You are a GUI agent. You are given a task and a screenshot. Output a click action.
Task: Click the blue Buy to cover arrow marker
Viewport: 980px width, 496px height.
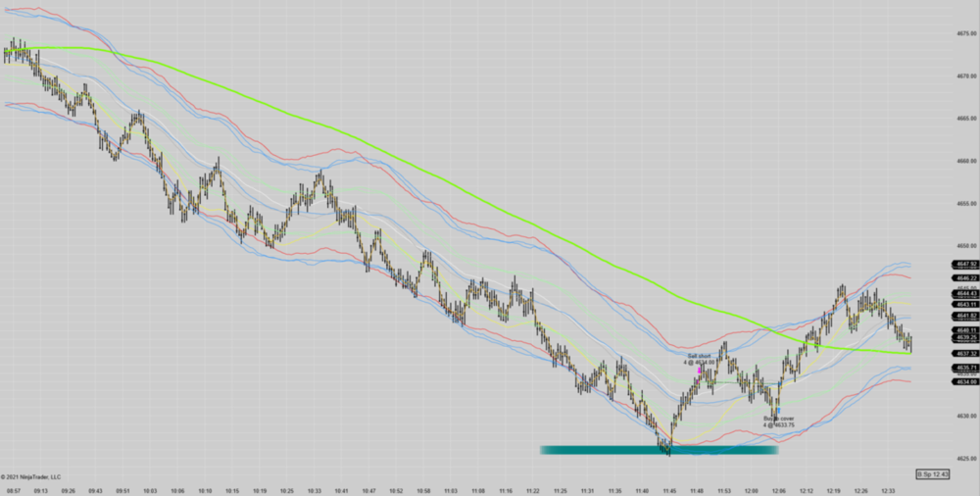pos(777,411)
